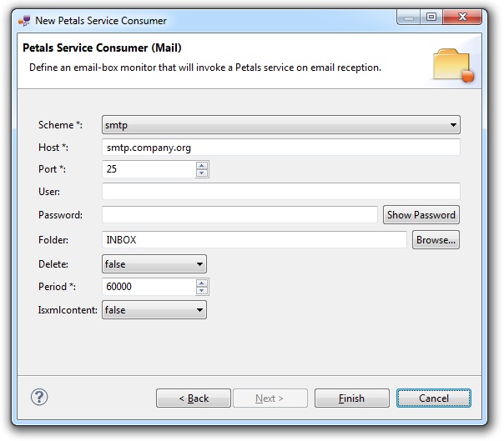Increase the Port value with up arrow
Image resolution: width=504 pixels, height=441 pixels.
coord(202,165)
